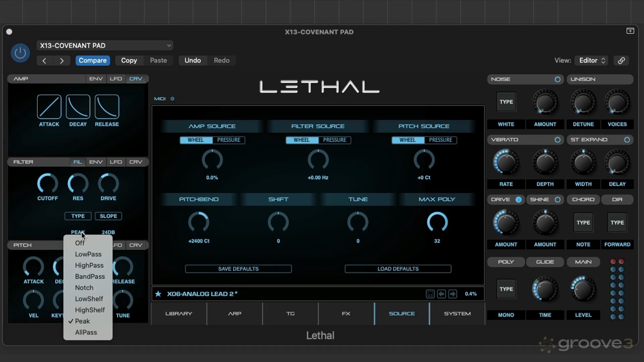644x362 pixels.
Task: Select the amp Release curve shape
Action: [107, 107]
